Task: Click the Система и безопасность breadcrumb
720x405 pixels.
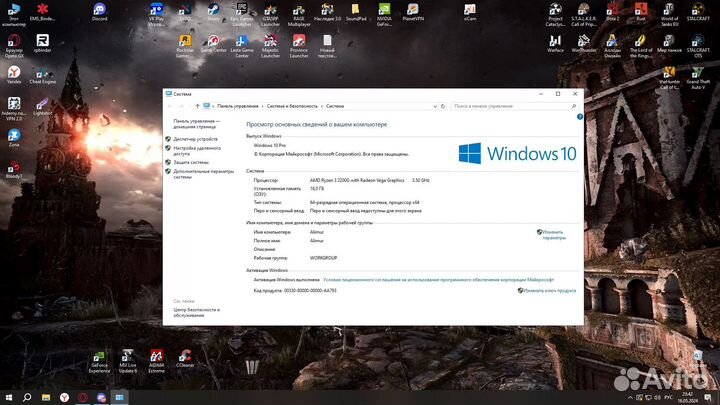Action: tap(292, 106)
